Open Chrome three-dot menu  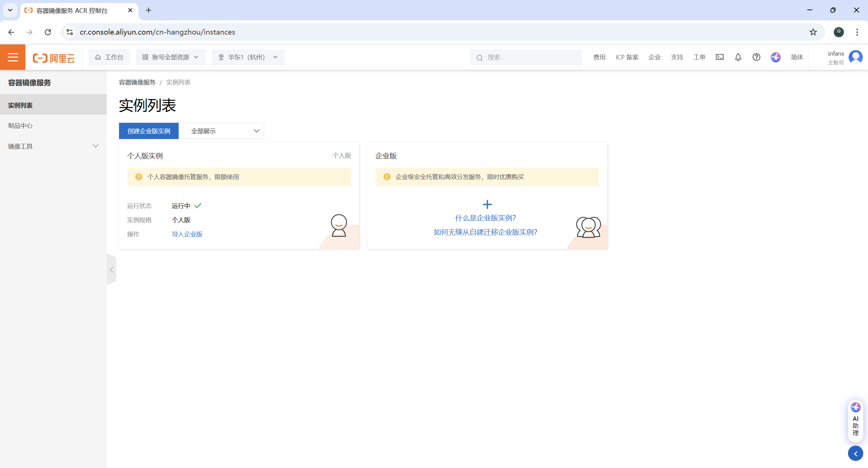857,32
